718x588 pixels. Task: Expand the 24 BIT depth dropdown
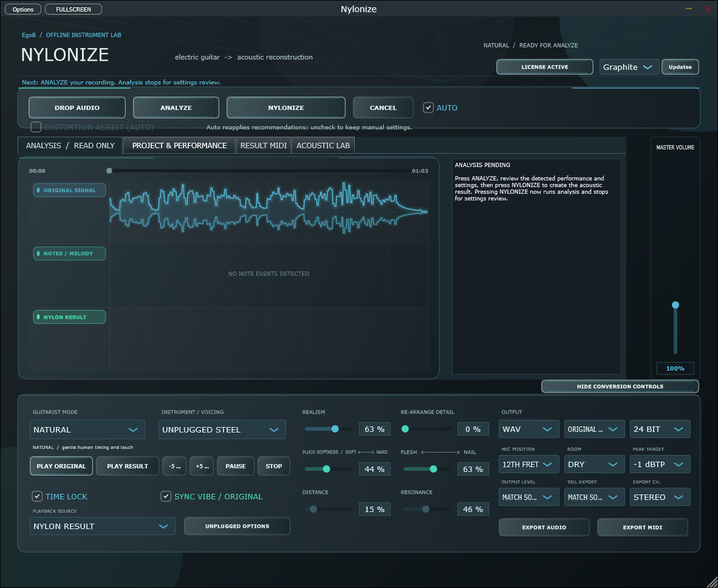pos(660,429)
